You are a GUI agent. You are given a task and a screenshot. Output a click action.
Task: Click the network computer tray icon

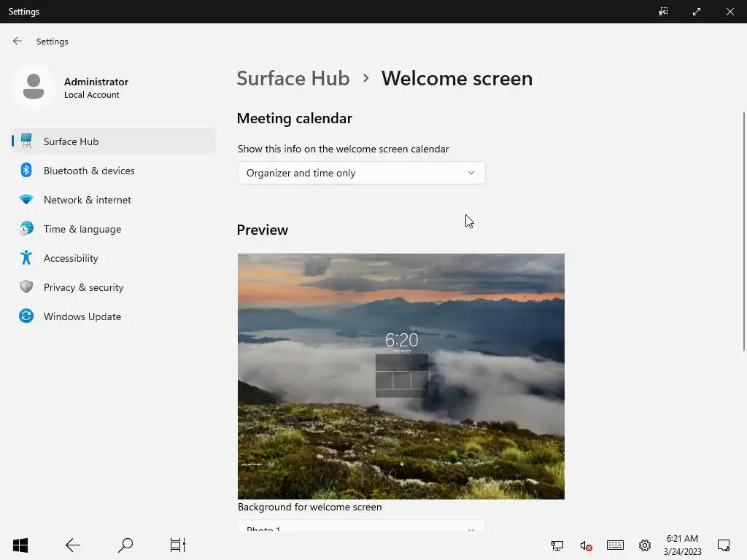click(x=557, y=545)
